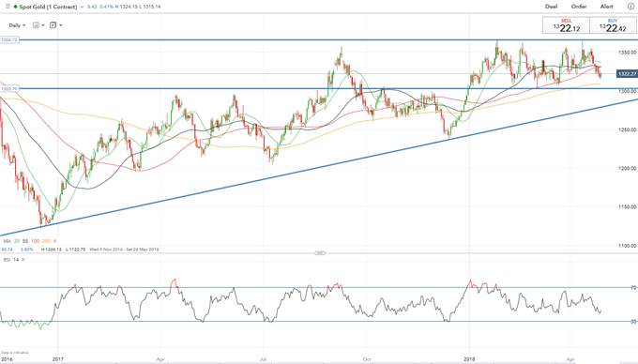Select the green 20 moving average setting
Image resolution: width=638 pixels, height=364 pixels.
(17, 241)
